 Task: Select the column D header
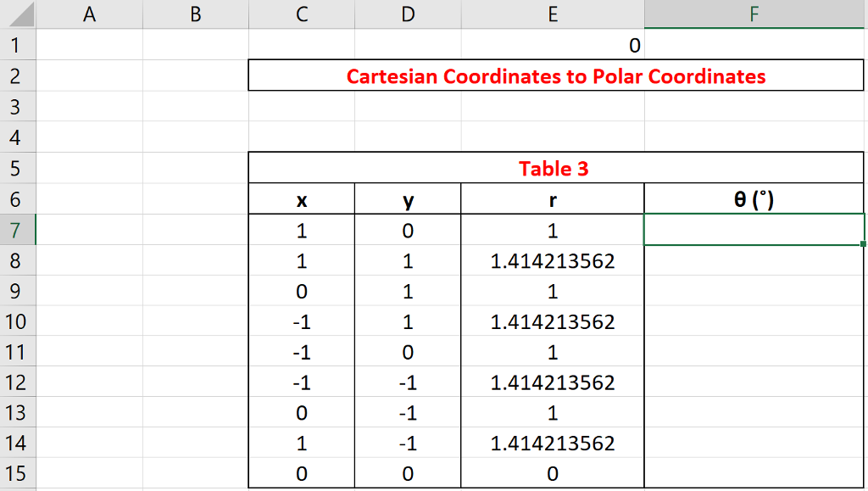[408, 14]
